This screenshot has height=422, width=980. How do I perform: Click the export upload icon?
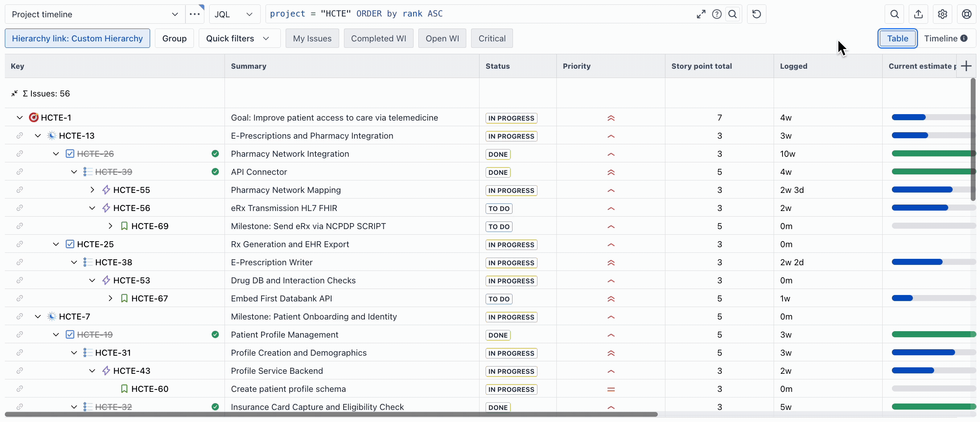click(x=918, y=14)
